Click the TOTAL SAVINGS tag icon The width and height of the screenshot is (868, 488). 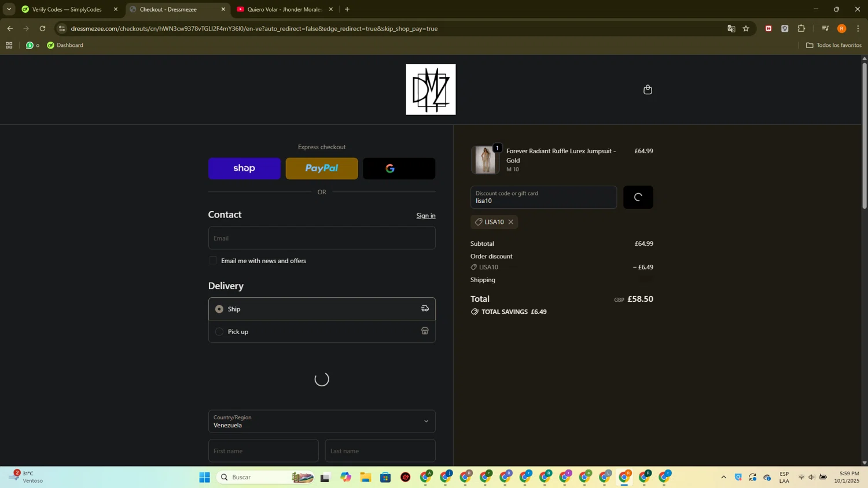tap(475, 312)
